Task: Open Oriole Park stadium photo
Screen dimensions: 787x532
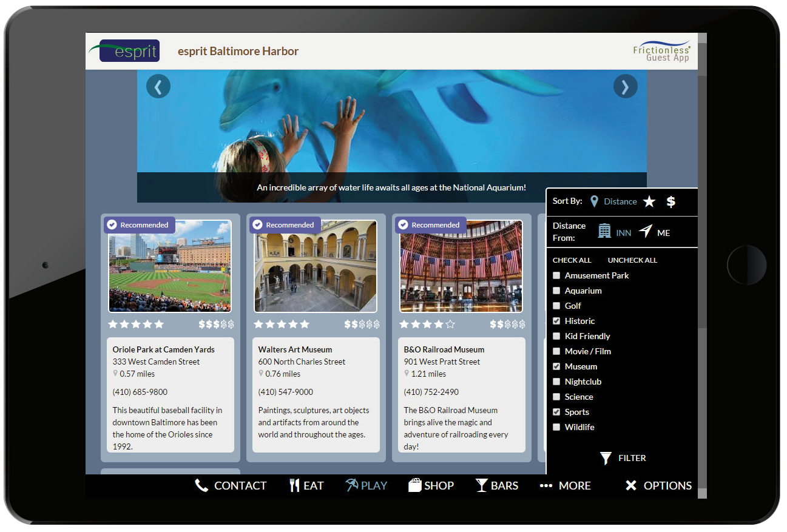Action: (170, 266)
